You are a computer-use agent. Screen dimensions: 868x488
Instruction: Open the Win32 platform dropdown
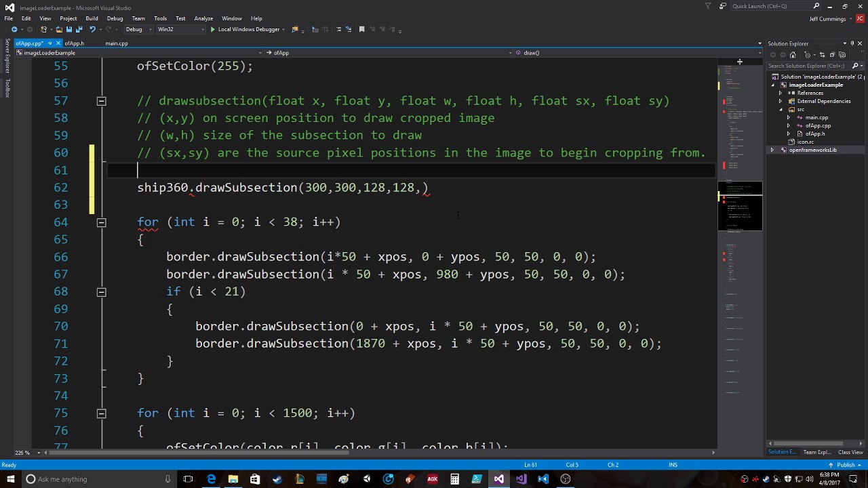[x=181, y=29]
